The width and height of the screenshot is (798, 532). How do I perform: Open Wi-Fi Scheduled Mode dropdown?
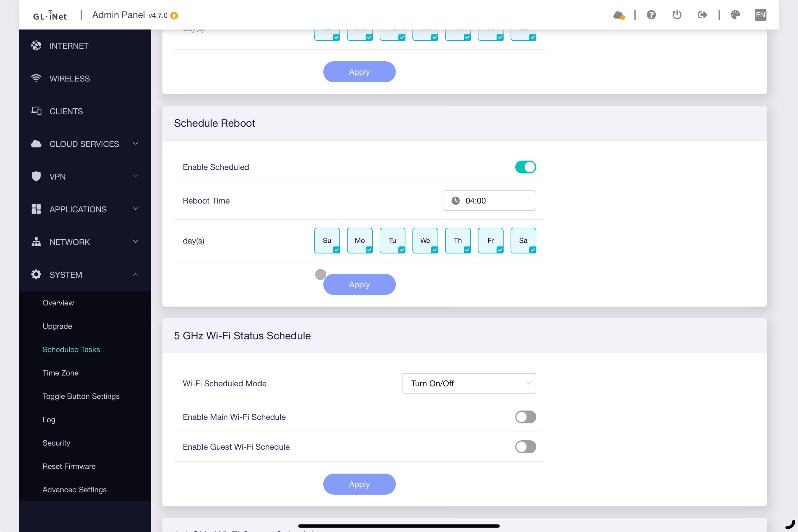tap(469, 383)
